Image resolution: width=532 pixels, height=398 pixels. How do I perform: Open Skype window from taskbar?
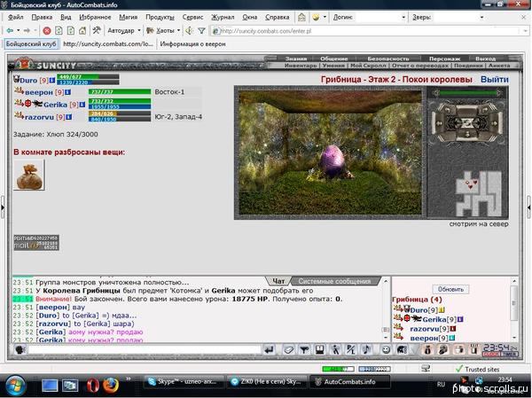tap(184, 382)
